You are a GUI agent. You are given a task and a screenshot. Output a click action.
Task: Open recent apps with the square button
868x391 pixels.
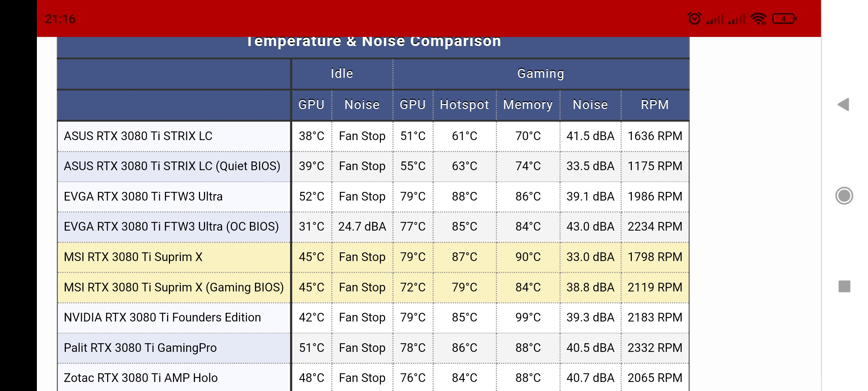pyautogui.click(x=844, y=286)
